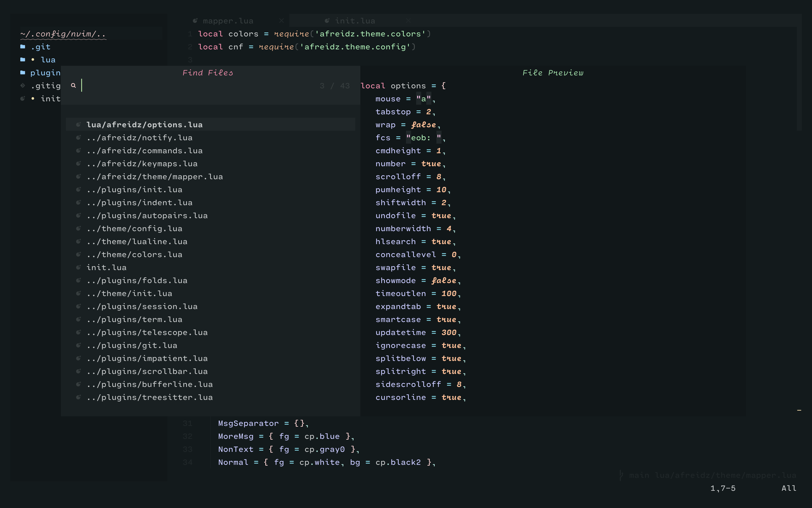This screenshot has width=812, height=508.
Task: Click lua icon beside ../afreidz/notify.lua
Action: tap(78, 137)
